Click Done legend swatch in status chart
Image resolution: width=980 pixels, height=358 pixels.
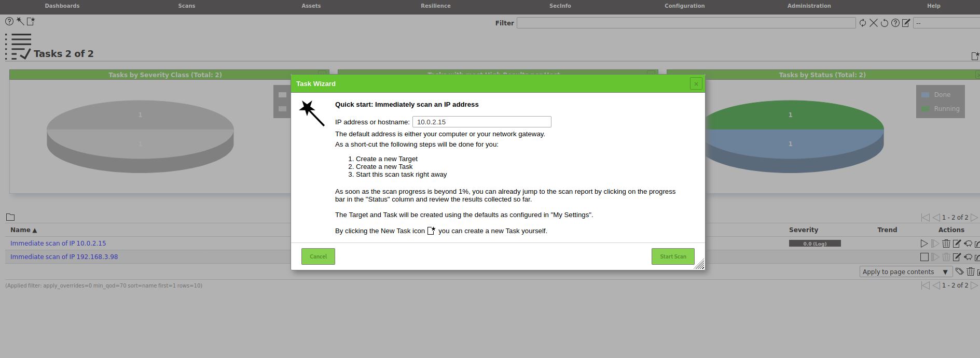925,95
